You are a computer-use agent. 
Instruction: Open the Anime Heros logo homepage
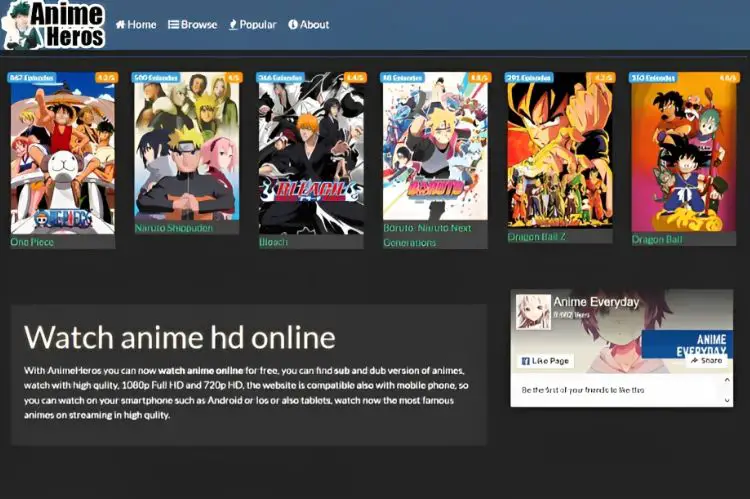(53, 25)
